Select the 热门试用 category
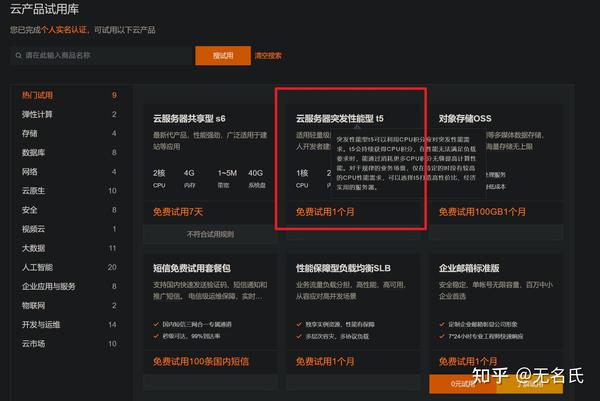 point(37,95)
